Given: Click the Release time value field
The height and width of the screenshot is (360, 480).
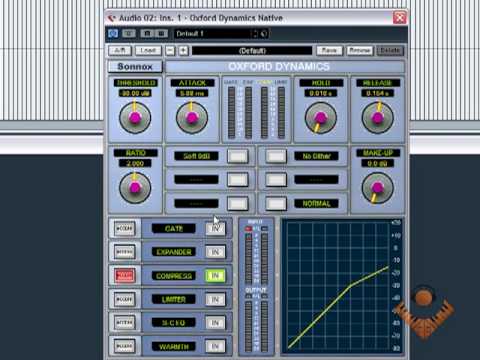Looking at the screenshot, I should click(378, 93).
